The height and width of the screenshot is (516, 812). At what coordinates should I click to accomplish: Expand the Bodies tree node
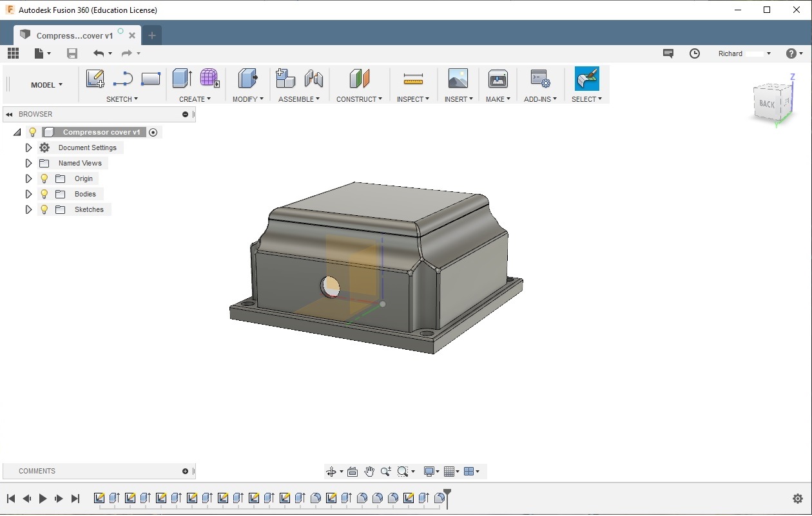click(28, 194)
